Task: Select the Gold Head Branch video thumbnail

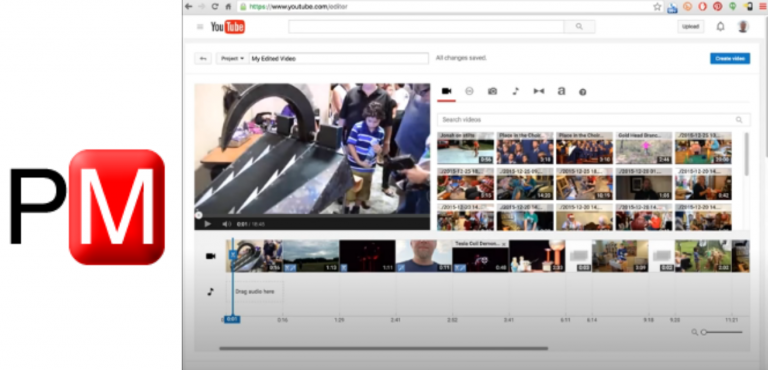Action: click(644, 148)
